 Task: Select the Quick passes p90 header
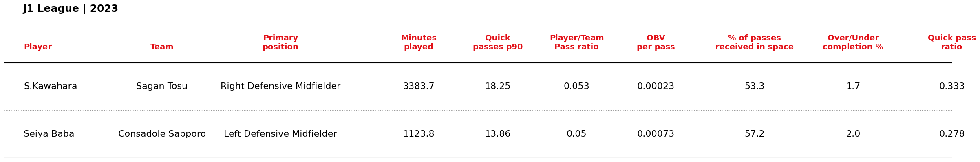[498, 42]
